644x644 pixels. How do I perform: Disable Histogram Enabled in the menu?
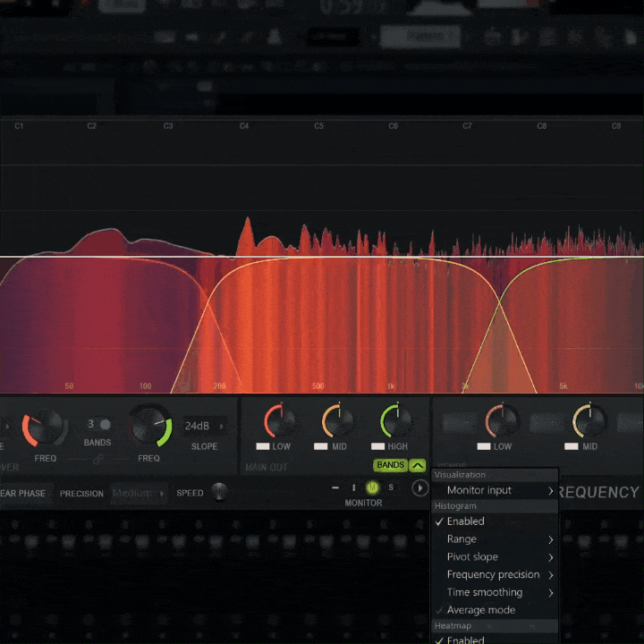click(x=465, y=521)
